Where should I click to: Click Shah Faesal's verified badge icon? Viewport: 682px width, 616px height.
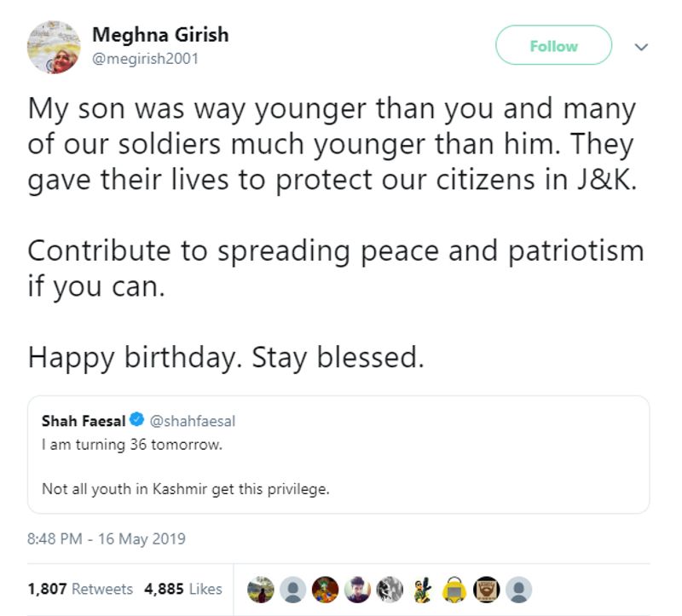[x=138, y=421]
